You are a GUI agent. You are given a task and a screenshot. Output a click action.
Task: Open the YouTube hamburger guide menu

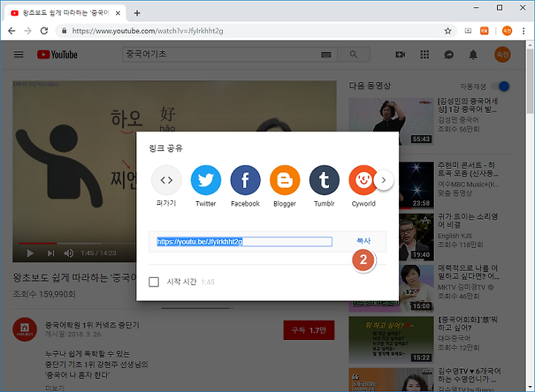19,54
